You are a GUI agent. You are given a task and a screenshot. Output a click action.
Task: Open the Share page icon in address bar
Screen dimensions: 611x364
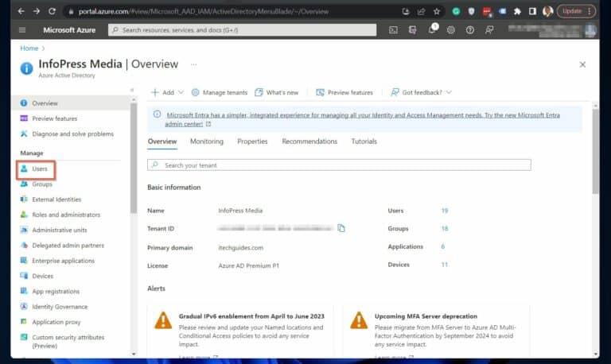[421, 11]
